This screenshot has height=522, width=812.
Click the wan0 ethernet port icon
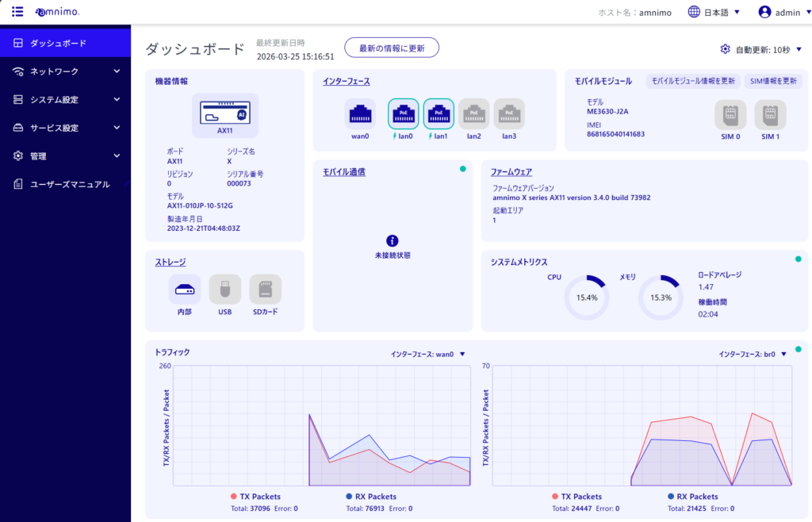click(x=360, y=114)
